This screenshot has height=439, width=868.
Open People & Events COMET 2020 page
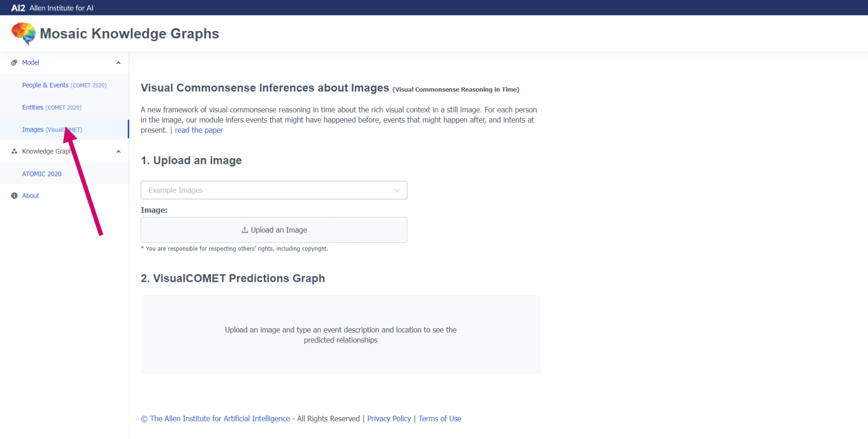64,85
